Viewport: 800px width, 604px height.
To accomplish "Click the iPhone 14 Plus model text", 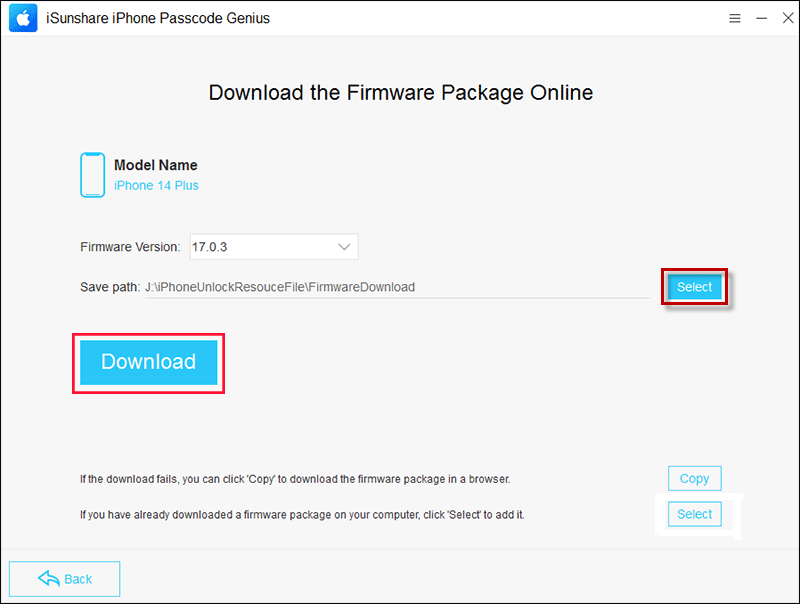I will pyautogui.click(x=156, y=186).
